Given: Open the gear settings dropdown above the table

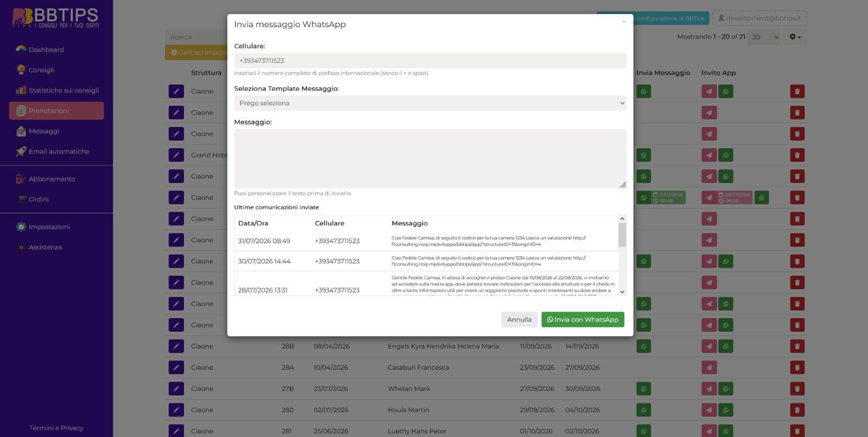Looking at the screenshot, I should coord(795,37).
